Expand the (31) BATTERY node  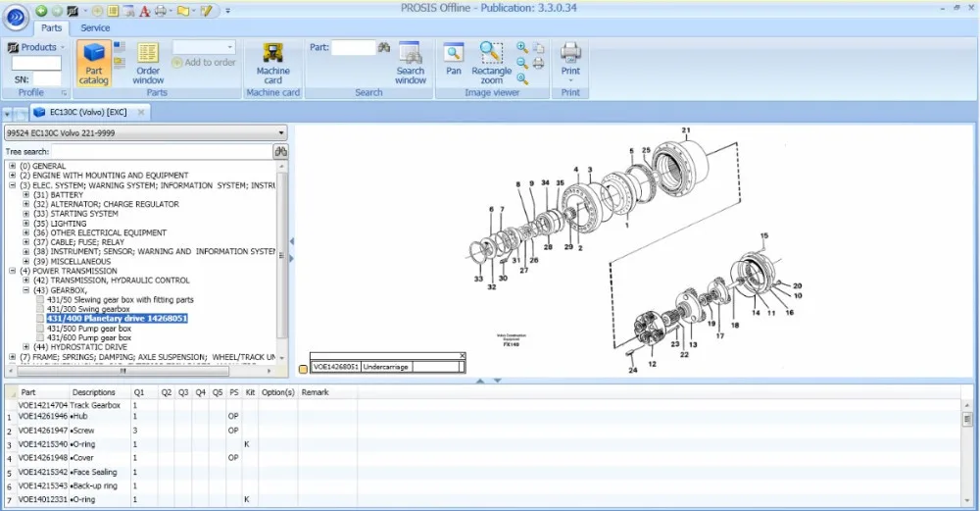[x=25, y=194]
